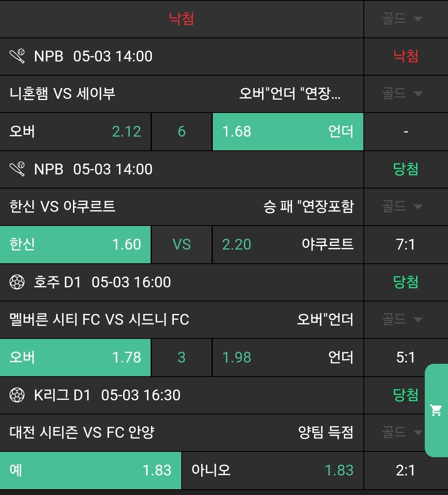
Task: Select 아니오 1.83 option
Action: pos(273,470)
